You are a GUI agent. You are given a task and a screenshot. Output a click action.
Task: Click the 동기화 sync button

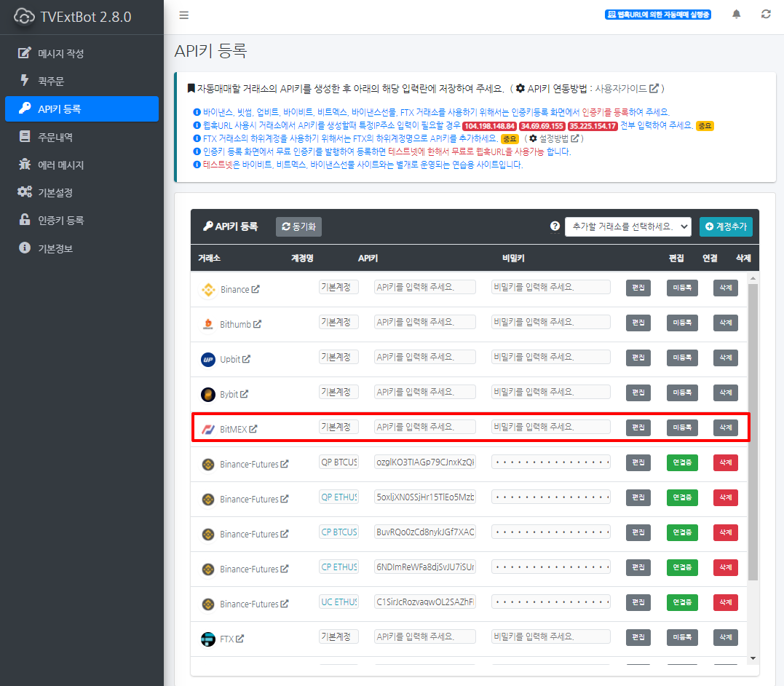[298, 226]
